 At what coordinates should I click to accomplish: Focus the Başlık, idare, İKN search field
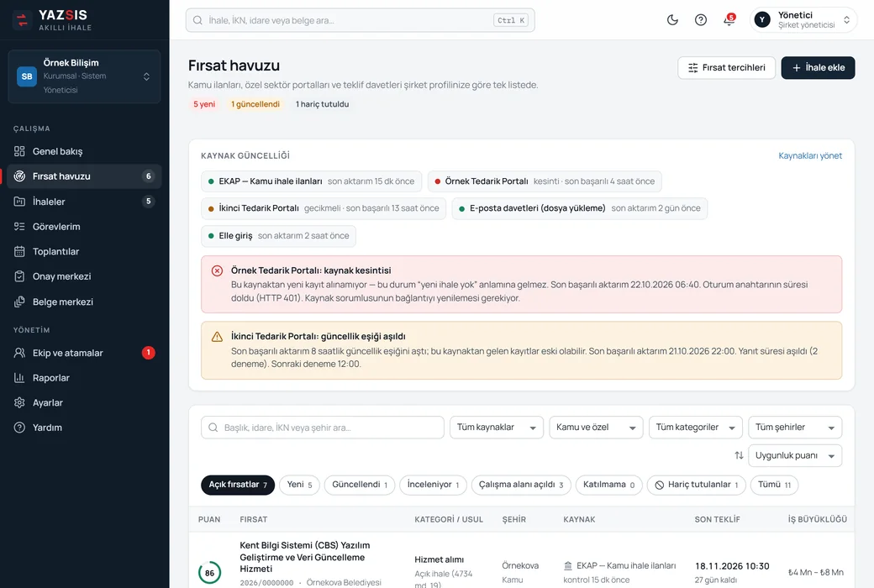click(x=322, y=428)
